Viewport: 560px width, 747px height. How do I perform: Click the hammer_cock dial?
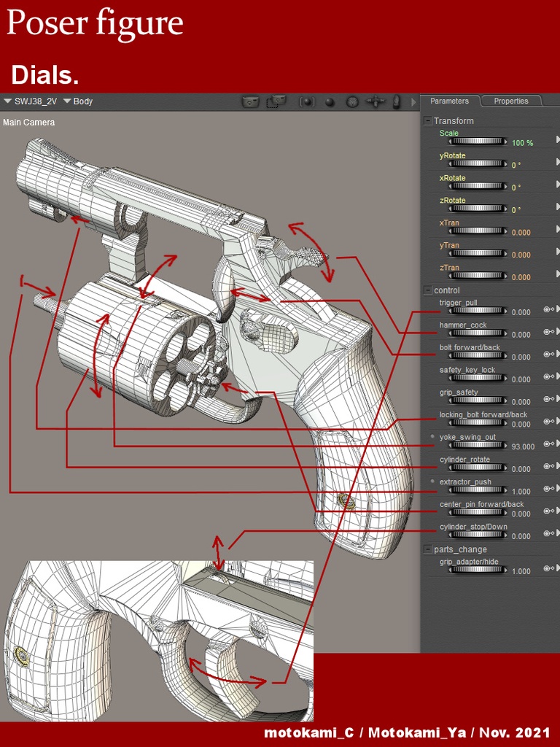coord(478,333)
